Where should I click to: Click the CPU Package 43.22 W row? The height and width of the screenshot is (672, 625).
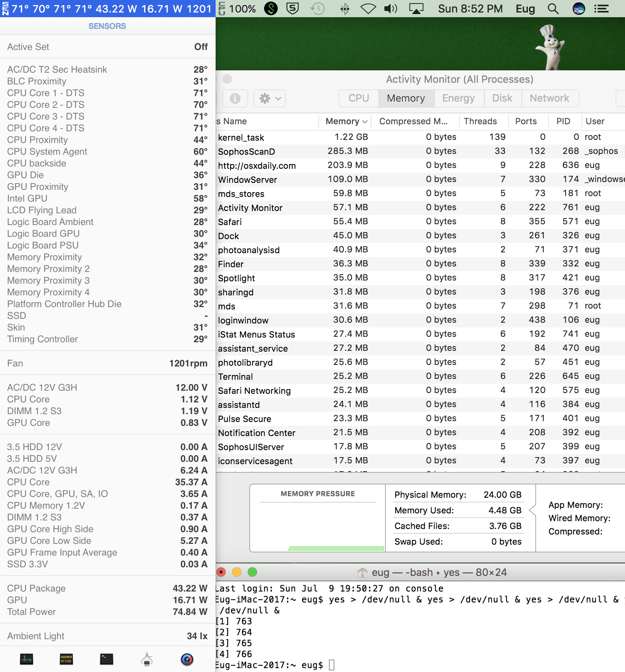point(107,588)
